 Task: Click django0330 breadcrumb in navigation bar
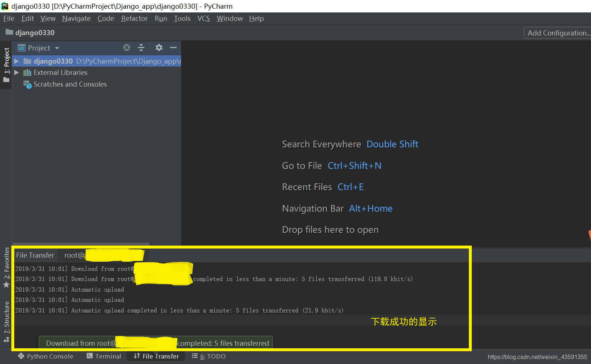click(35, 33)
